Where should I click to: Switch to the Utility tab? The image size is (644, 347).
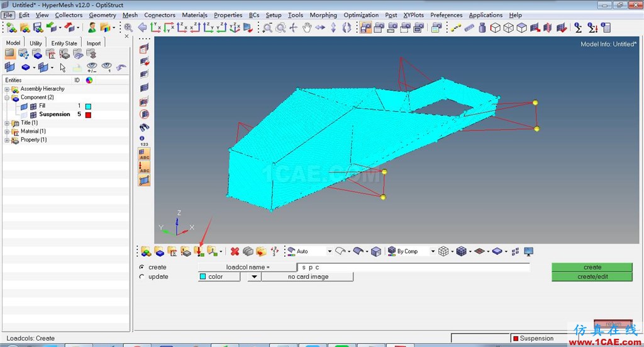pos(36,43)
